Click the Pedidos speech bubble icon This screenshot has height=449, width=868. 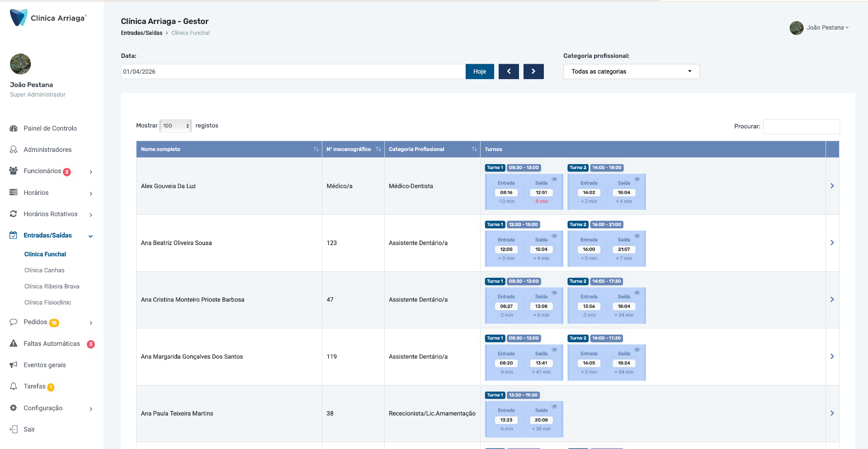tap(14, 322)
